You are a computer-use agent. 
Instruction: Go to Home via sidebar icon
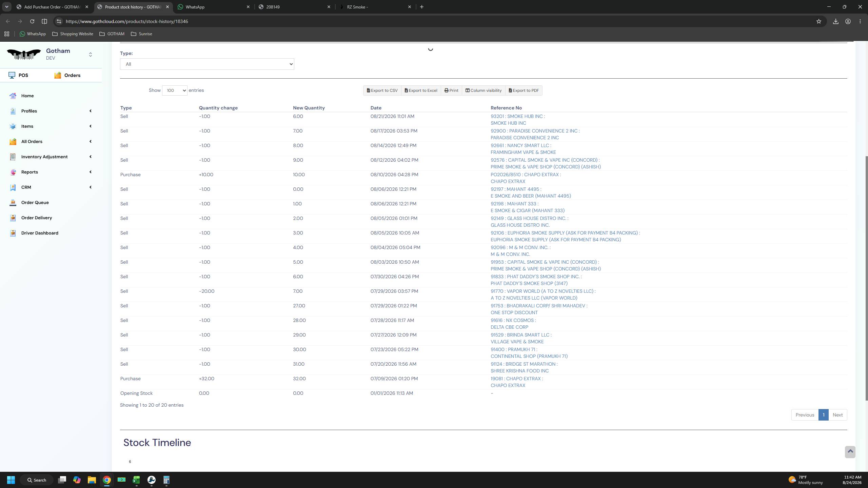coord(13,96)
